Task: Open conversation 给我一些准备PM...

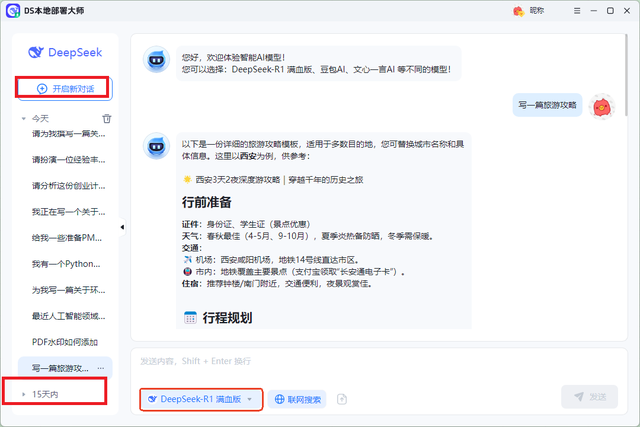Action: click(65, 238)
